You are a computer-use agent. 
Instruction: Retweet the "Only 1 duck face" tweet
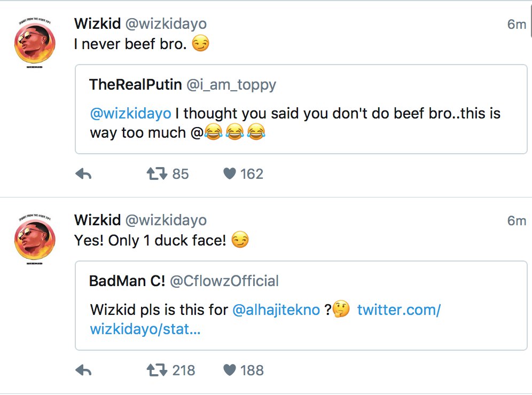[x=157, y=370]
